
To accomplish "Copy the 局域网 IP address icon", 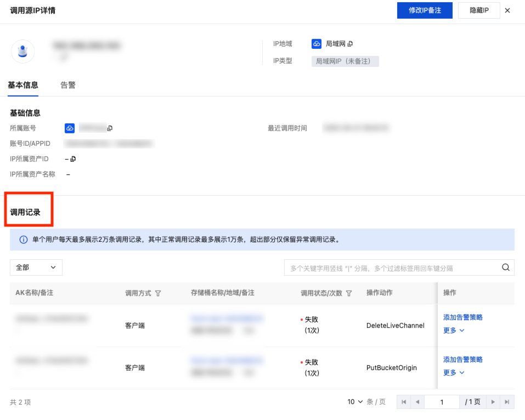I will [350, 44].
